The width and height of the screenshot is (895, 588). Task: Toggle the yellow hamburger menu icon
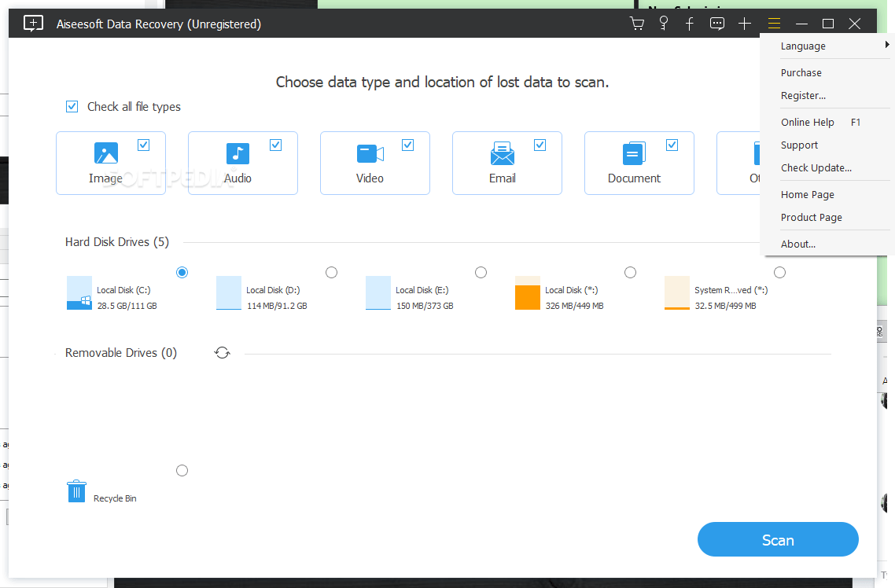coord(774,24)
